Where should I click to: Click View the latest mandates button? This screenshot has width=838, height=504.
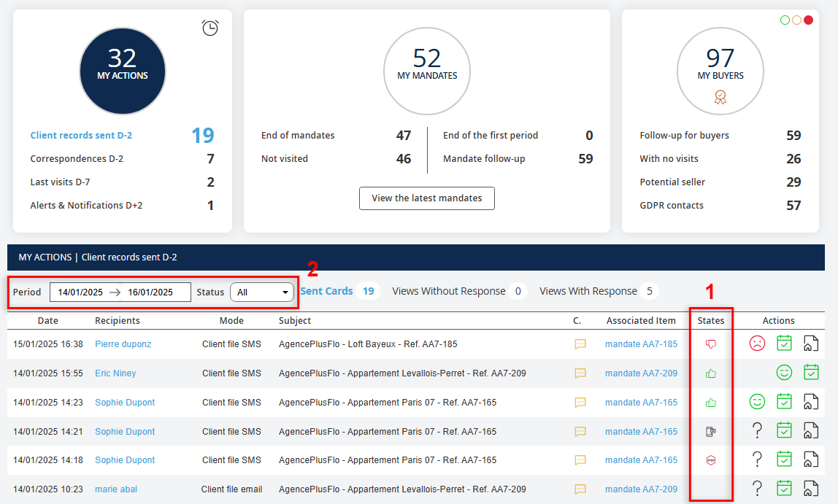coord(427,198)
